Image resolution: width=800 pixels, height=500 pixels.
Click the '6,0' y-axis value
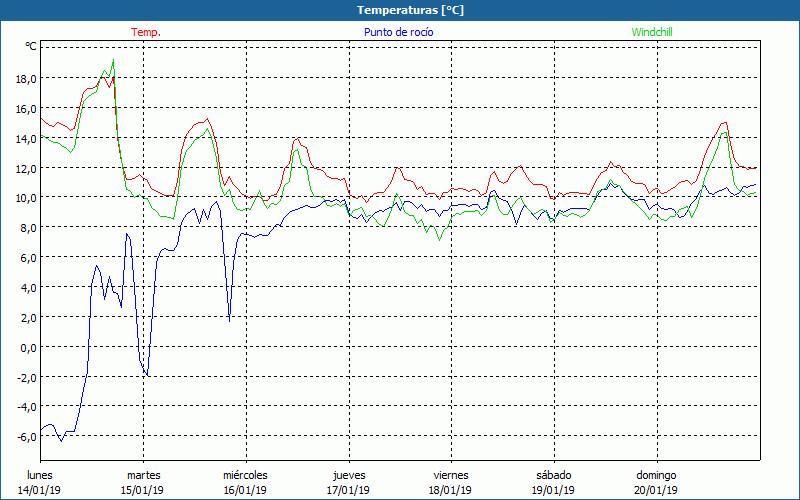point(29,257)
